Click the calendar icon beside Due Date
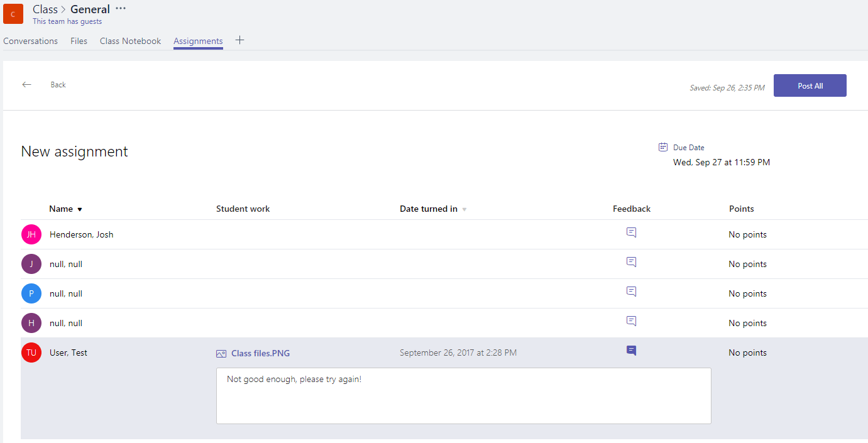868x443 pixels. (663, 147)
